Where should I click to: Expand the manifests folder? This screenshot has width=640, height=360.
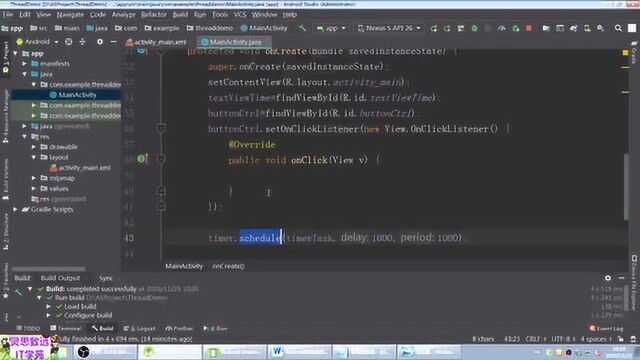tap(25, 64)
